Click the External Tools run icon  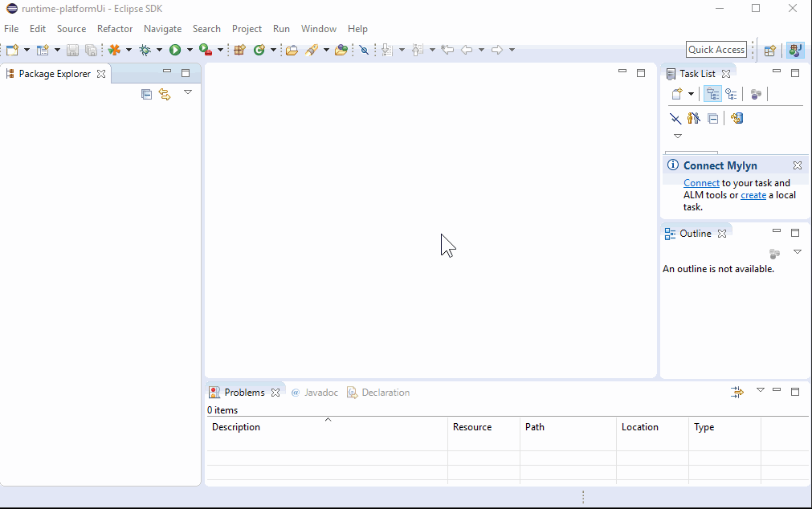click(206, 50)
